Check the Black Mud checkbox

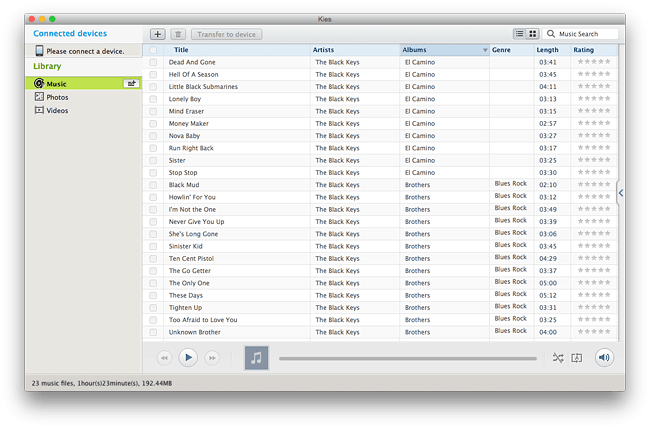tap(153, 185)
